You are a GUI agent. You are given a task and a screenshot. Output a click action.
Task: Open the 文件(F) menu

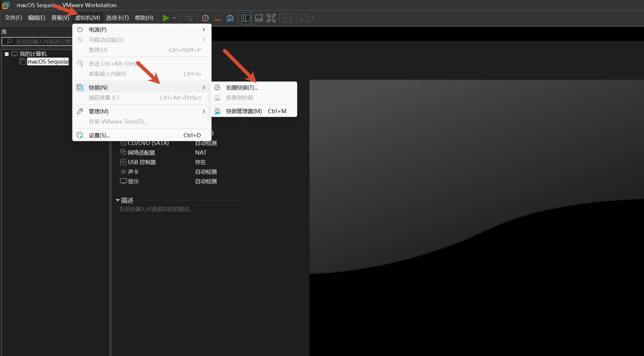pos(13,18)
